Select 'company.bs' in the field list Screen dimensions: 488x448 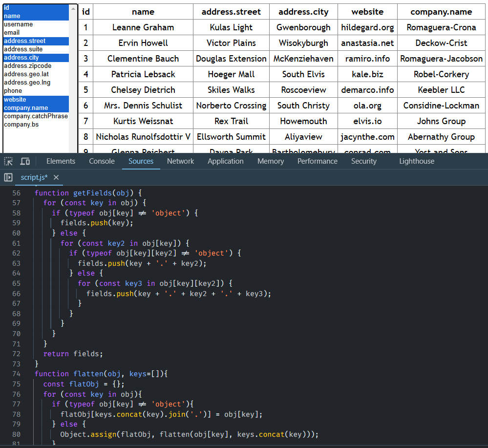pyautogui.click(x=36, y=125)
